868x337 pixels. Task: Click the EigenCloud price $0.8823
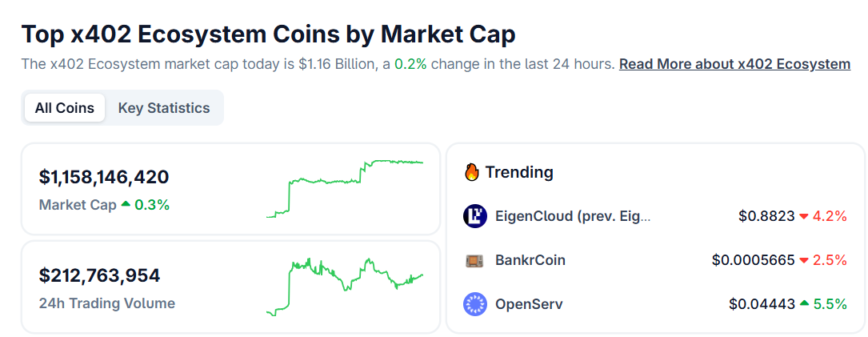tap(766, 216)
